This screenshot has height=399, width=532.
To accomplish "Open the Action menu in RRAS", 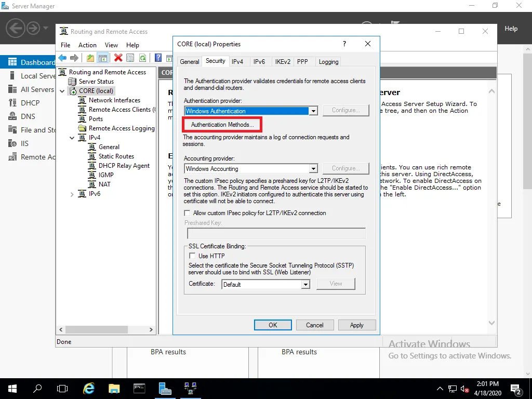I will pos(87,45).
